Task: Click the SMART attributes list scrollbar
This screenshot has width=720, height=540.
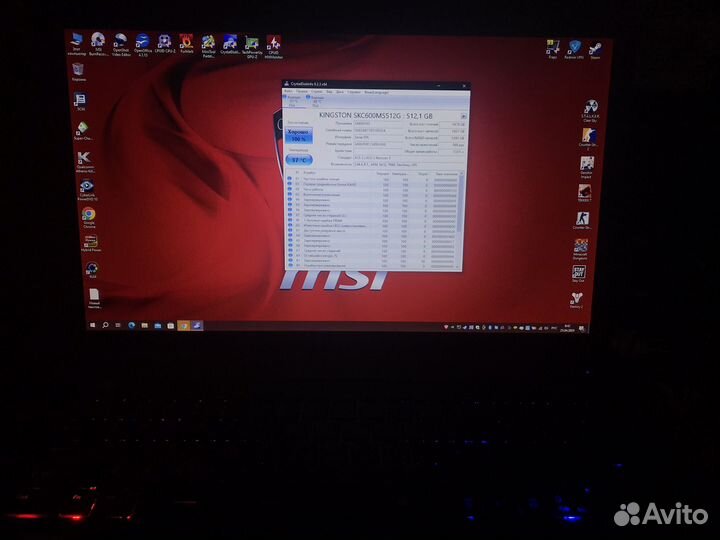Action: click(460, 220)
